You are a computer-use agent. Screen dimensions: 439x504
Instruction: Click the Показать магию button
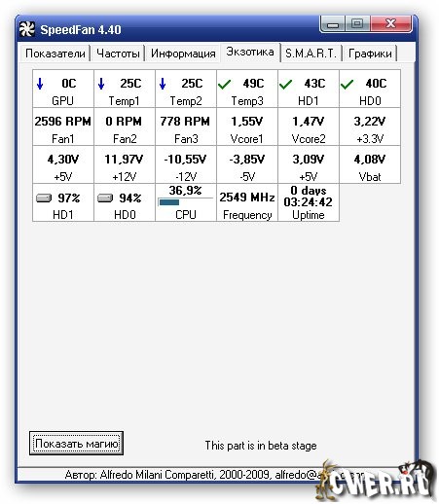76,443
